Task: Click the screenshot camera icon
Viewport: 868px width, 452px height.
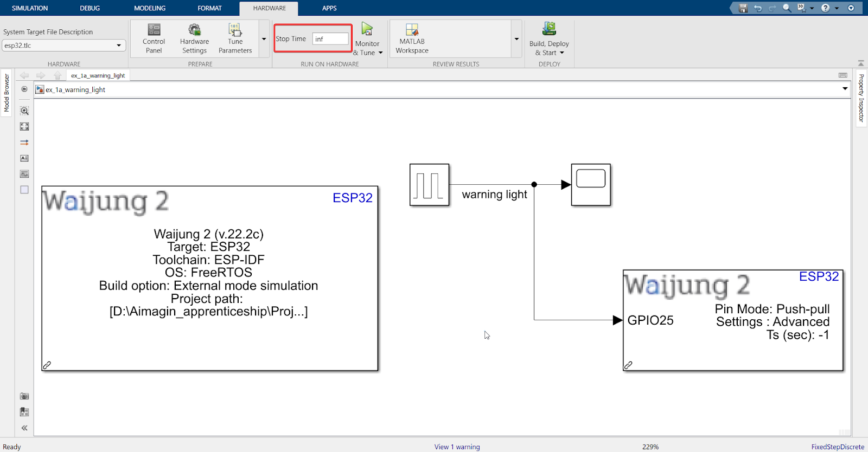Action: (x=24, y=396)
